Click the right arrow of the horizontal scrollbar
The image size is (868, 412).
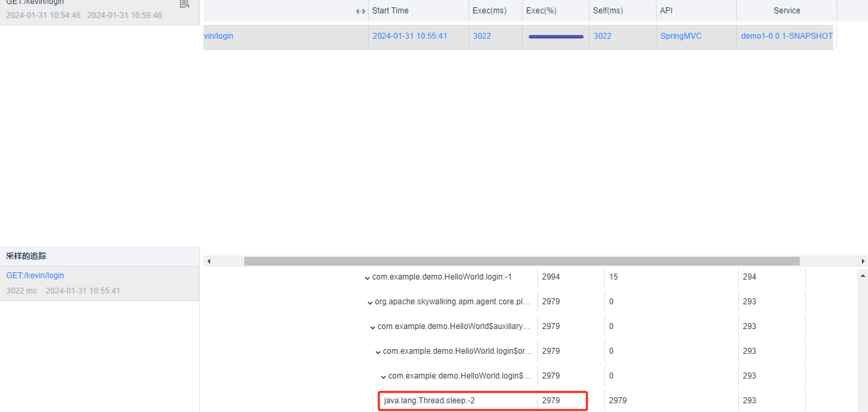(x=863, y=260)
